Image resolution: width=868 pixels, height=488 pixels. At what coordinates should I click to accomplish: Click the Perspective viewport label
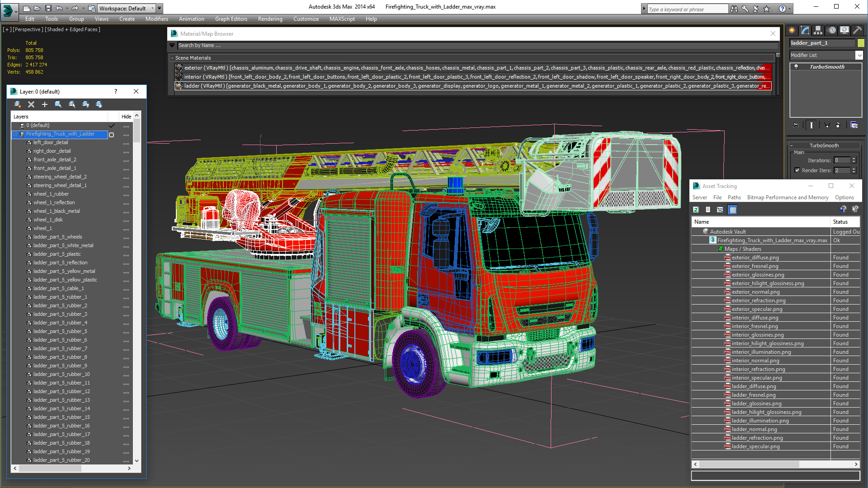tap(28, 29)
